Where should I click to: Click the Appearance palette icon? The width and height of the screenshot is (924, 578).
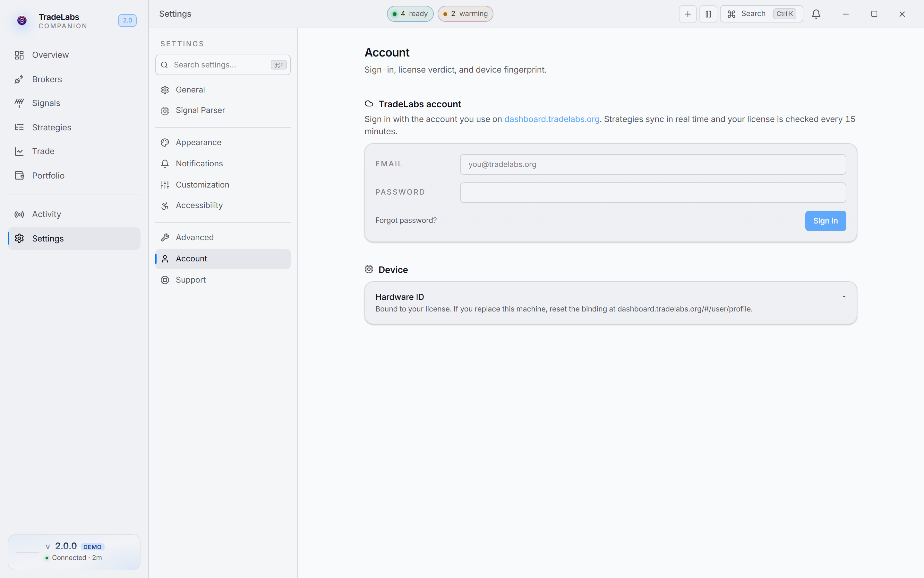[165, 143]
